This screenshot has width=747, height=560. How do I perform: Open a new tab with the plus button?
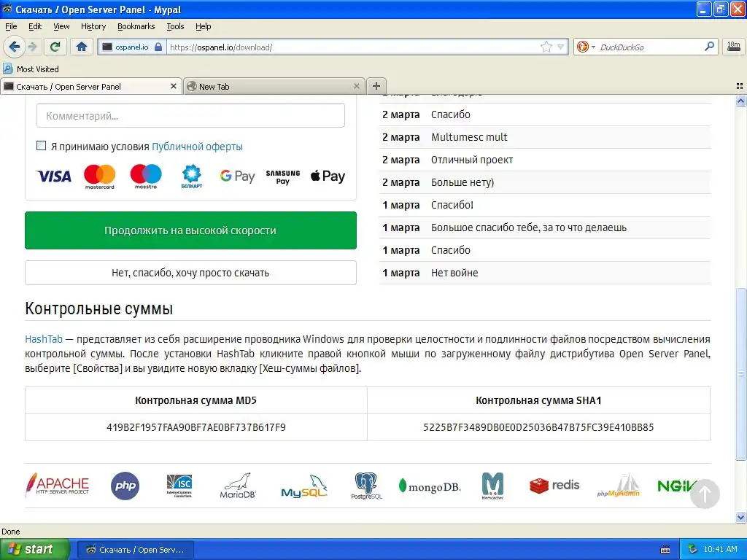click(376, 86)
